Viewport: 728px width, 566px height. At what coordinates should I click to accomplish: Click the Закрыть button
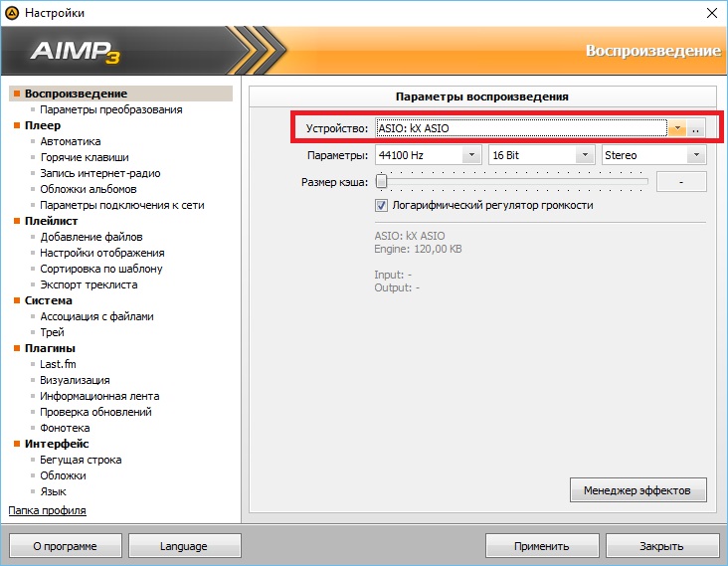661,546
